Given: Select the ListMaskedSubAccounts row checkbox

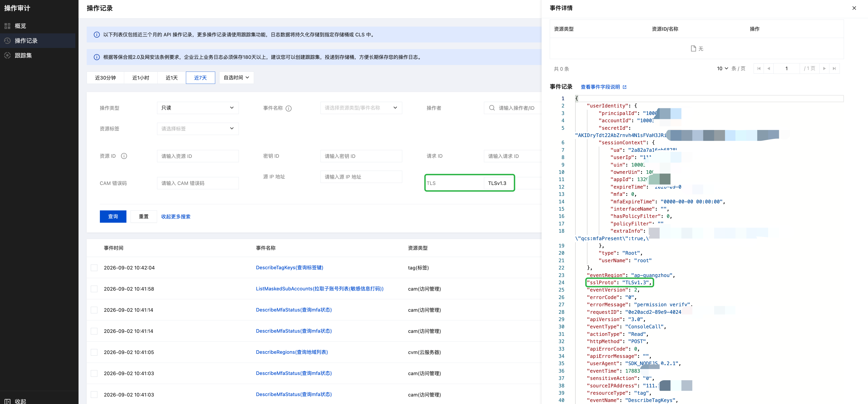Looking at the screenshot, I should (94, 289).
